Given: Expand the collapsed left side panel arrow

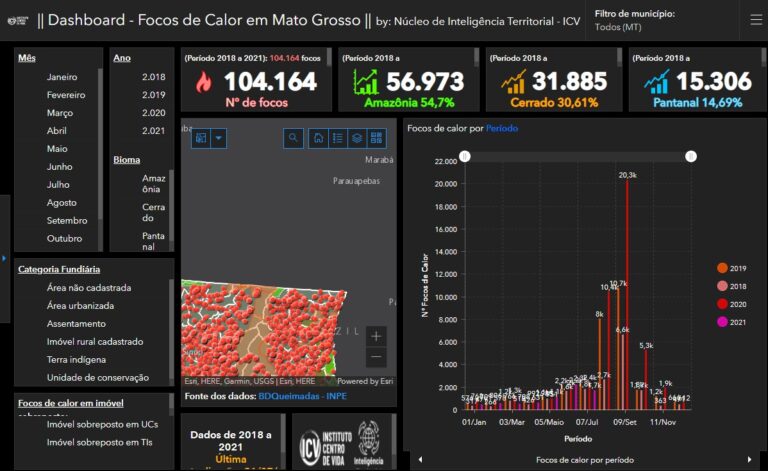Looking at the screenshot, I should [x=4, y=258].
